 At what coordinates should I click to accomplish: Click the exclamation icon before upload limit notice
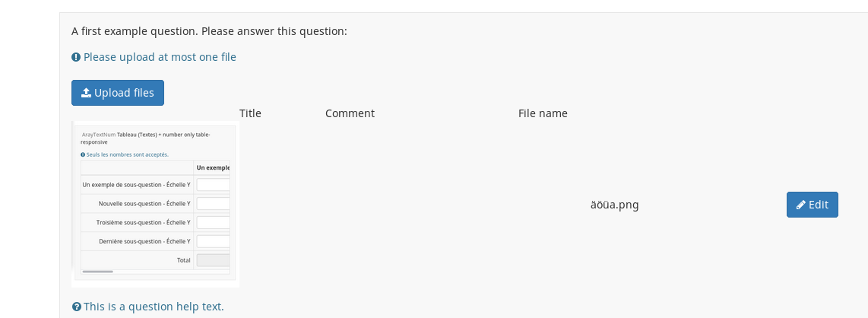coord(76,57)
